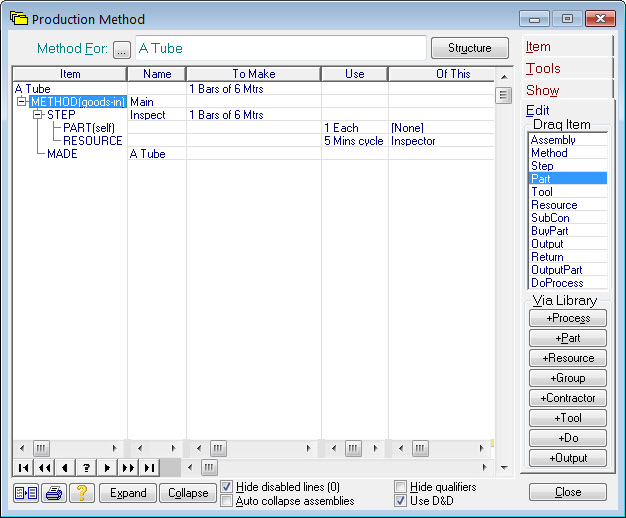The image size is (626, 518).
Task: Go to the last record navigation button
Action: click(x=149, y=468)
